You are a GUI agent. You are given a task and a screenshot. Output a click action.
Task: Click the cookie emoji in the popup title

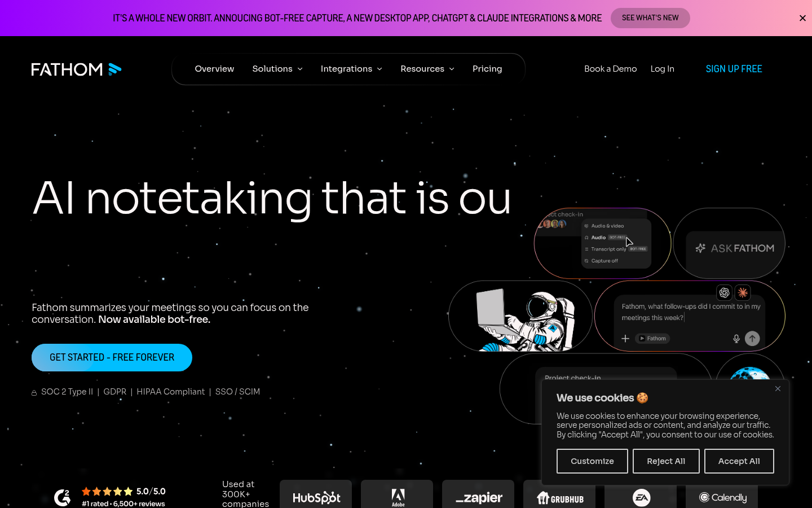pyautogui.click(x=642, y=398)
